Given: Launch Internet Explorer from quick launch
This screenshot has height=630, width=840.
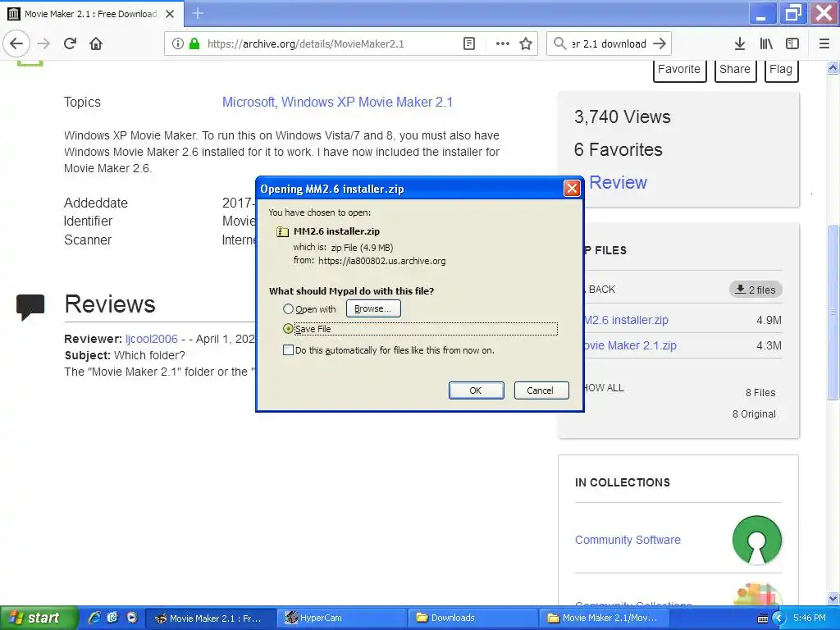Looking at the screenshot, I should [x=95, y=617].
